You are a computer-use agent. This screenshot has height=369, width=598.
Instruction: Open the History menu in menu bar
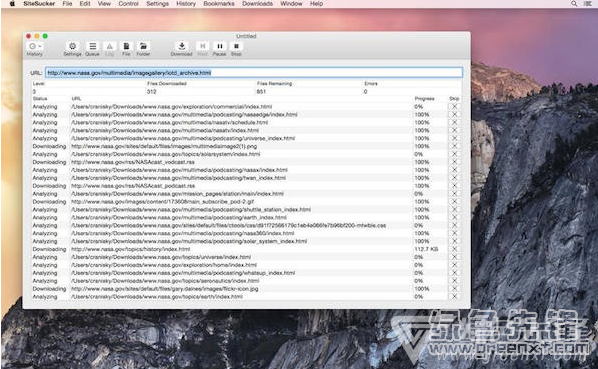point(186,3)
